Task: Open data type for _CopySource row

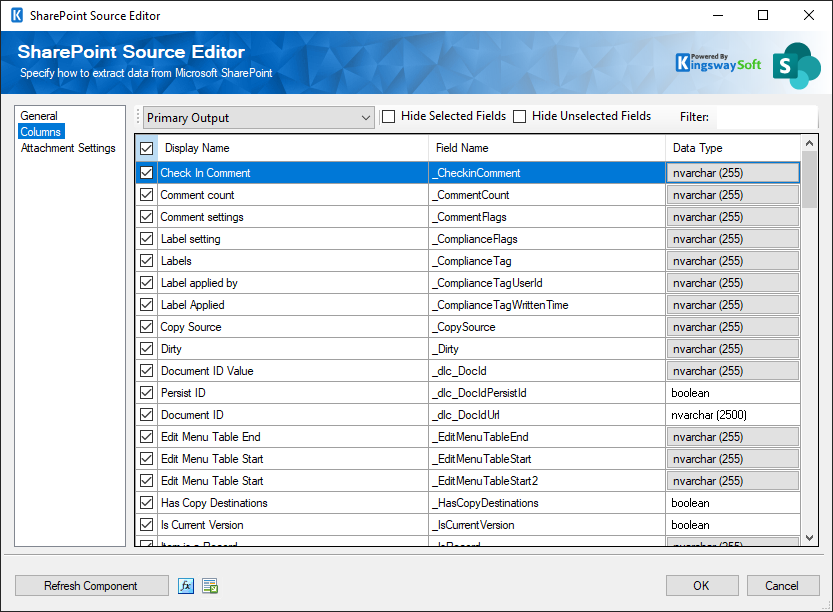Action: click(733, 327)
